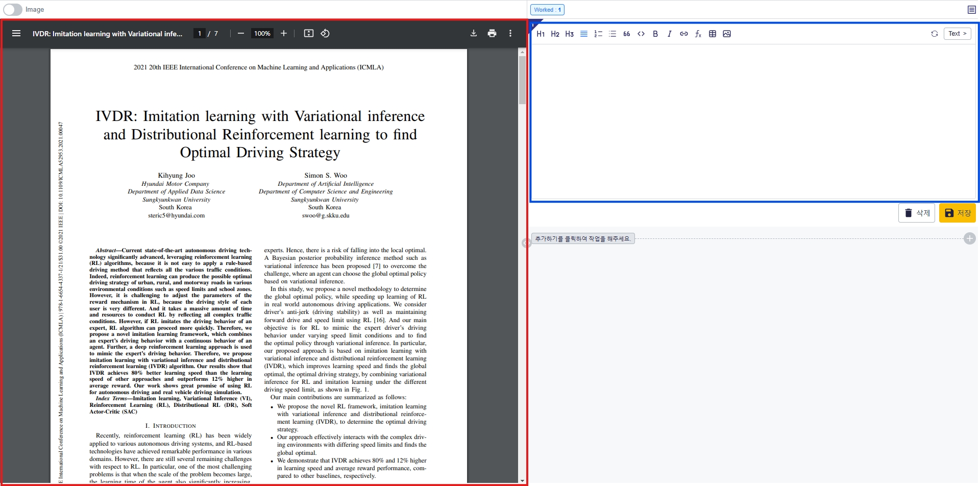The width and height of the screenshot is (980, 486).
Task: Zoom in on the PDF
Action: click(284, 34)
